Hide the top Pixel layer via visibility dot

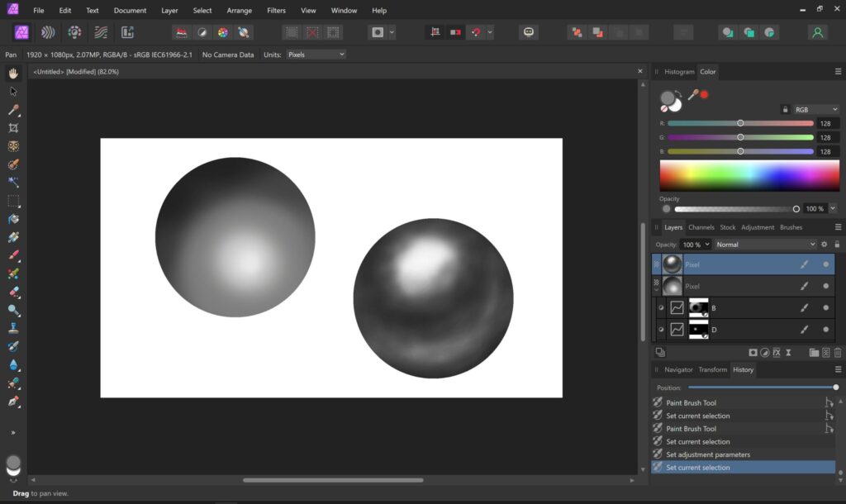coord(825,264)
